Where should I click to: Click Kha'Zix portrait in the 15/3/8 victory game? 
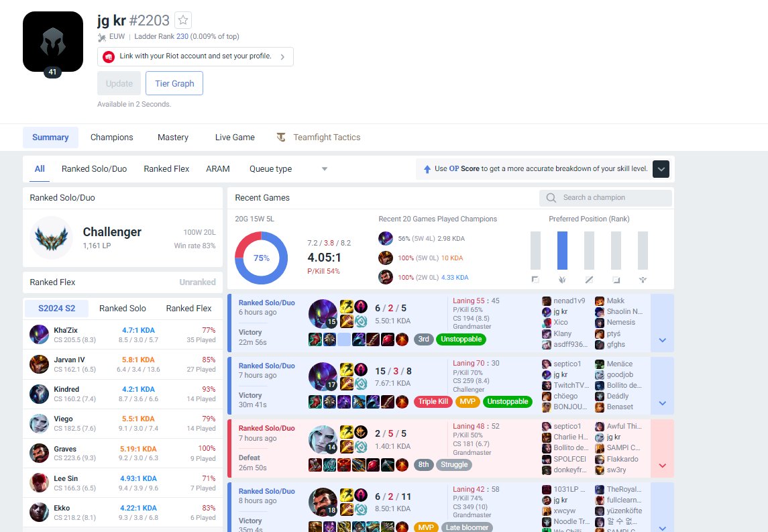click(323, 376)
